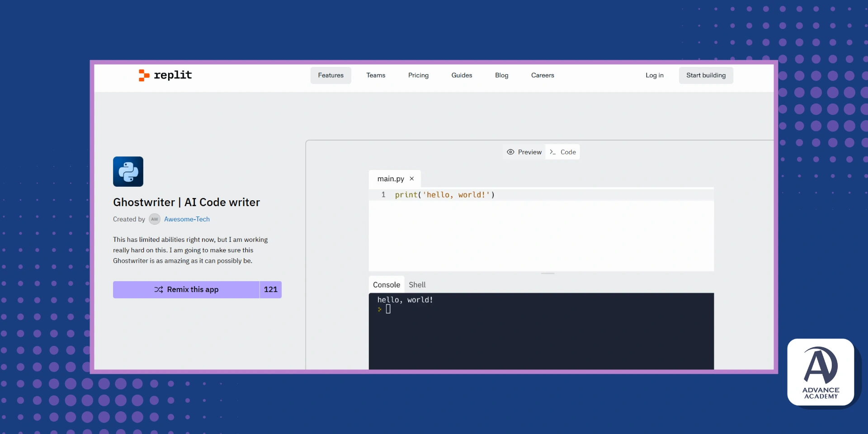The height and width of the screenshot is (434, 868).
Task: Click the AW author avatar
Action: click(155, 219)
